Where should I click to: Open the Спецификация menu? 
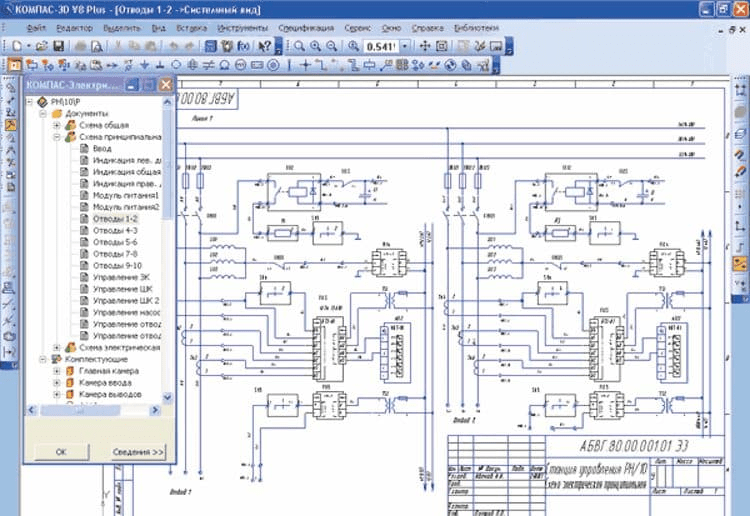306,28
